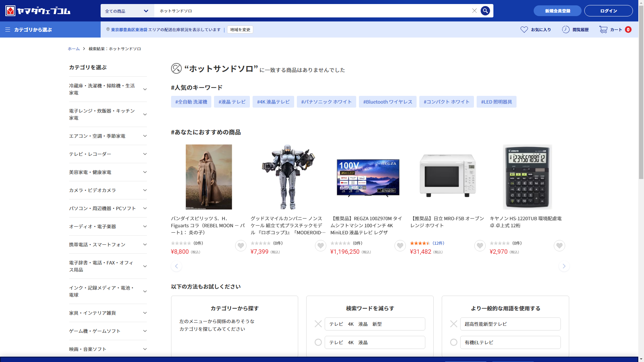The height and width of the screenshot is (362, 644).
Task: Open the cart icon
Action: pos(603,29)
